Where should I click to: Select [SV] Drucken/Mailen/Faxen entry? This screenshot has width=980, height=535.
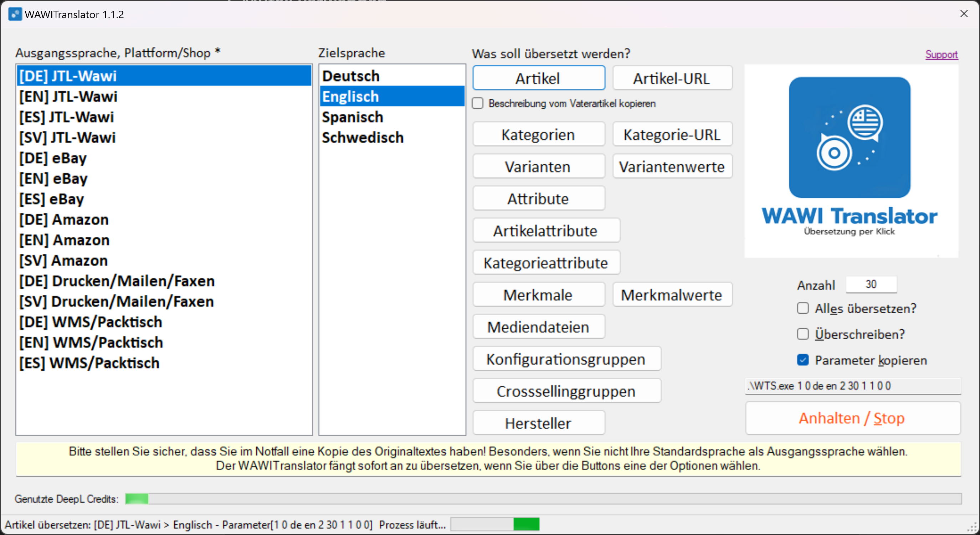pos(164,302)
